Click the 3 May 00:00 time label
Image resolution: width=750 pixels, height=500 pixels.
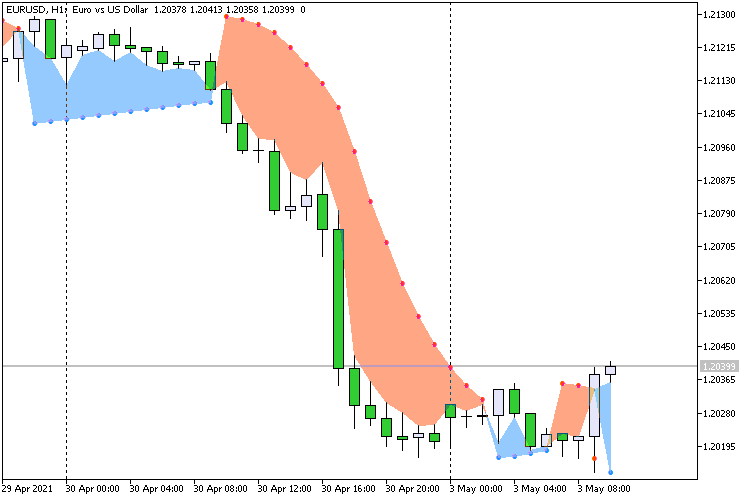click(476, 489)
